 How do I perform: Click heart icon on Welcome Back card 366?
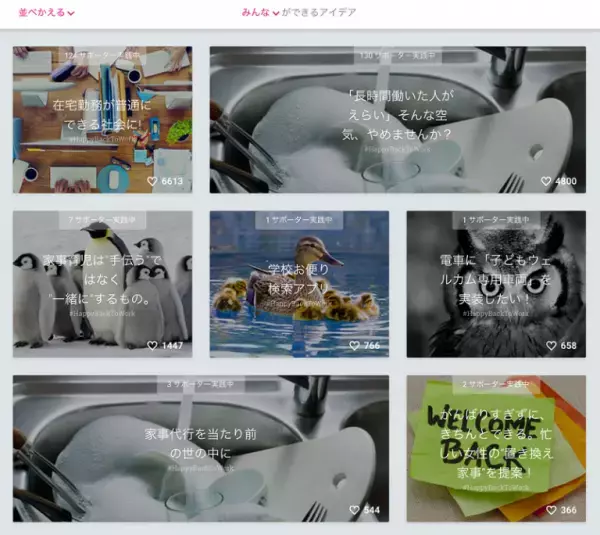click(551, 510)
